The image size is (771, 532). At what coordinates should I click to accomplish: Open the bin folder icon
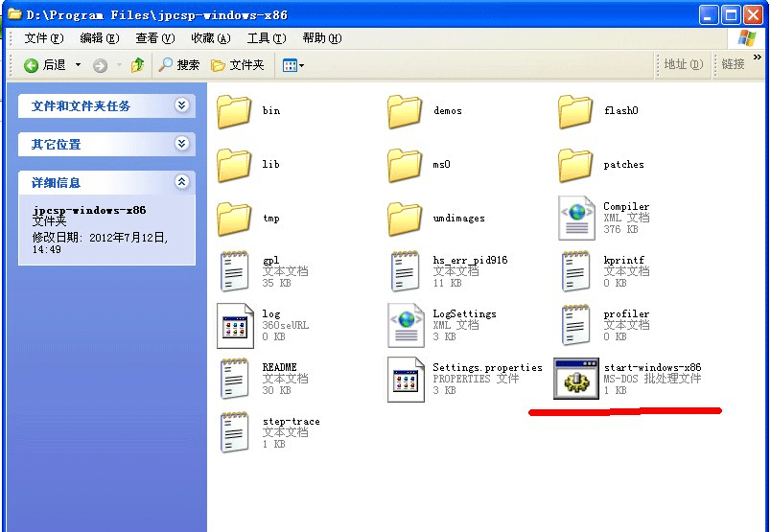pos(234,111)
